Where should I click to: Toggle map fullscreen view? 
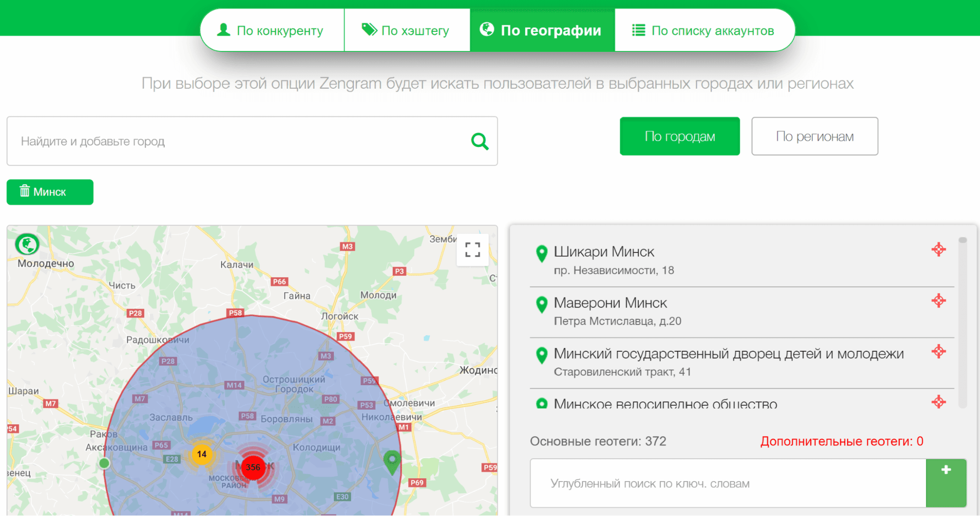(473, 250)
